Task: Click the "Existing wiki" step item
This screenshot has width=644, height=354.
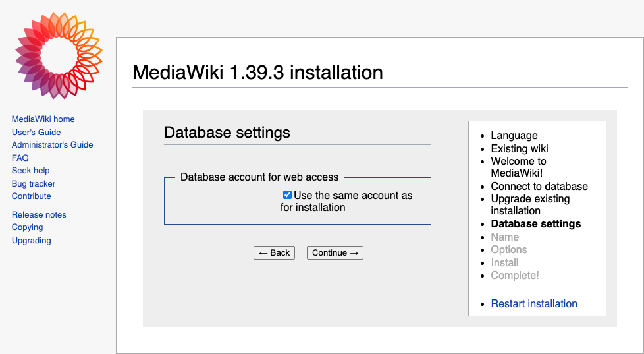Action: click(520, 149)
